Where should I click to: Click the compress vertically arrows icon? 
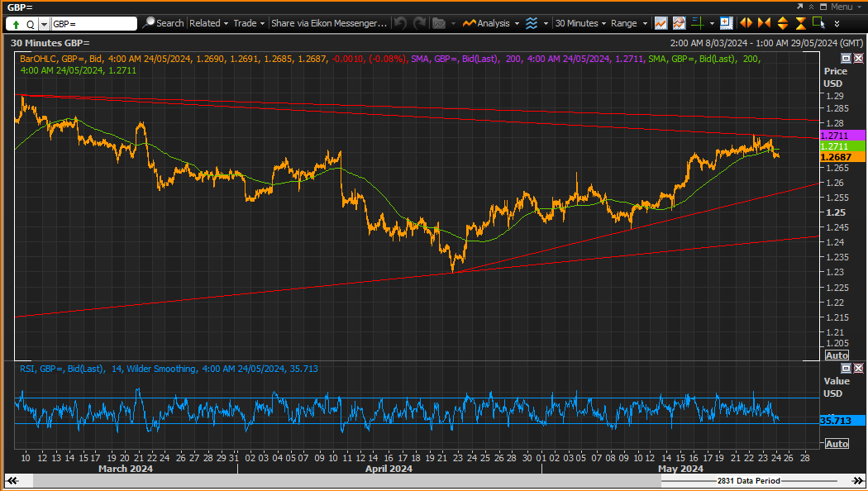800,23
